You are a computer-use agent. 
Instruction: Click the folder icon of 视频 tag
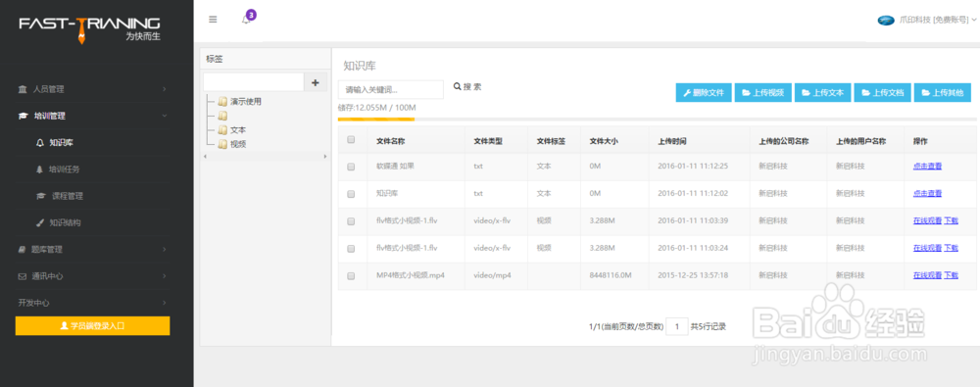[x=222, y=144]
